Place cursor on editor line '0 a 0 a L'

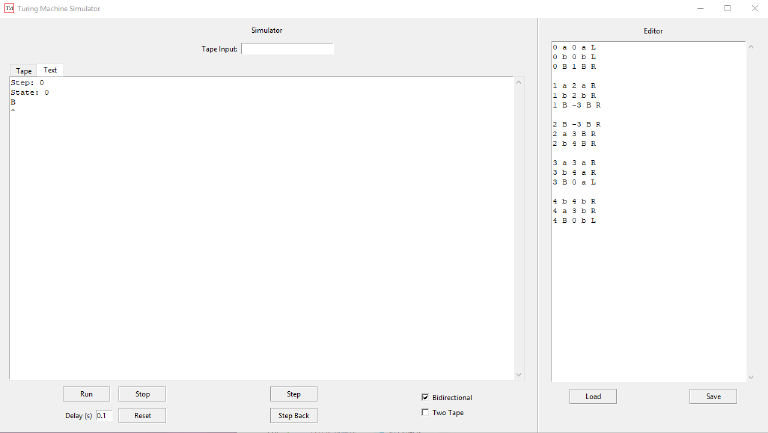(574, 48)
